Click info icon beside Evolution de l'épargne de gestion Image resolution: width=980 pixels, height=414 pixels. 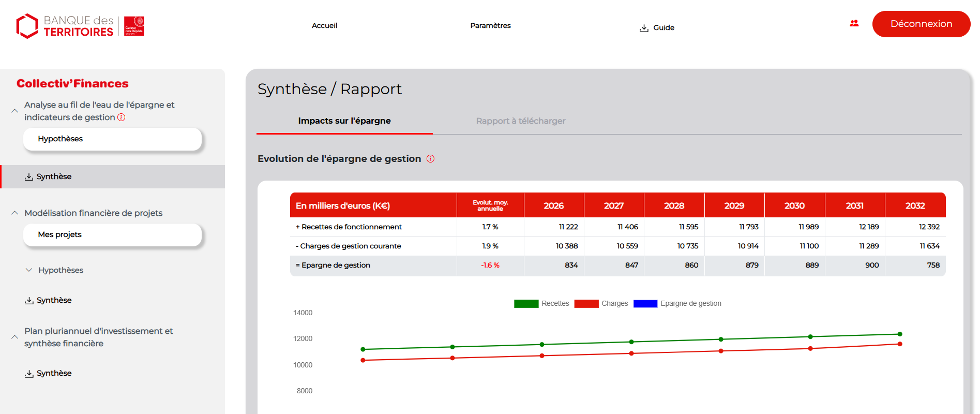click(430, 159)
